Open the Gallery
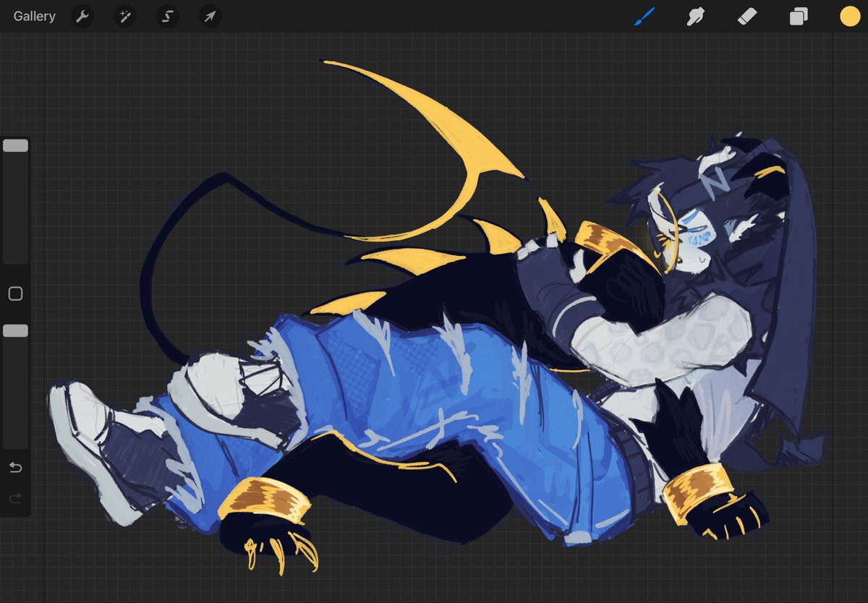 click(34, 16)
